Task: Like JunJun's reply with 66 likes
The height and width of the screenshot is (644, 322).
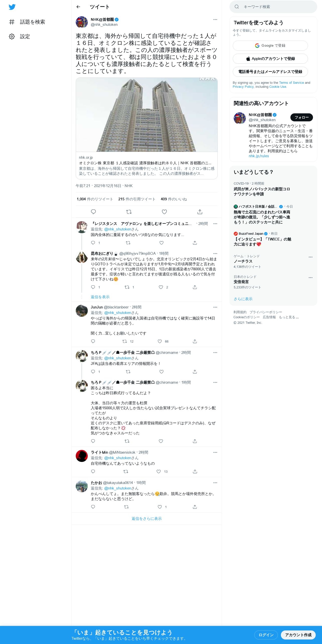Action: [160, 341]
